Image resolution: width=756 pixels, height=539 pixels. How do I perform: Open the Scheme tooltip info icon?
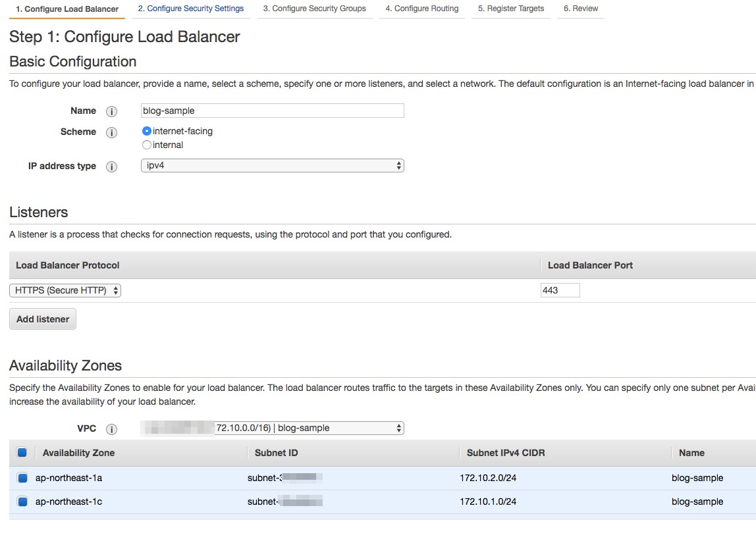pyautogui.click(x=111, y=132)
